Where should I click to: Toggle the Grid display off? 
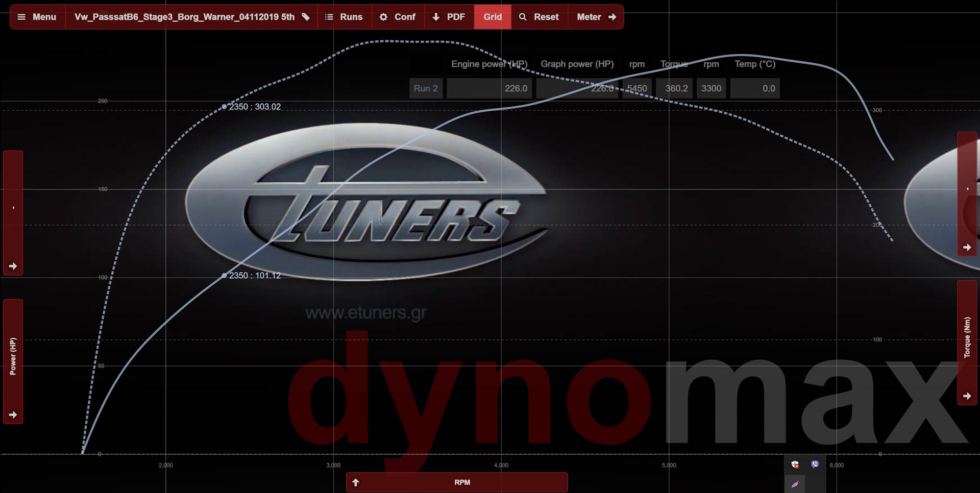493,17
